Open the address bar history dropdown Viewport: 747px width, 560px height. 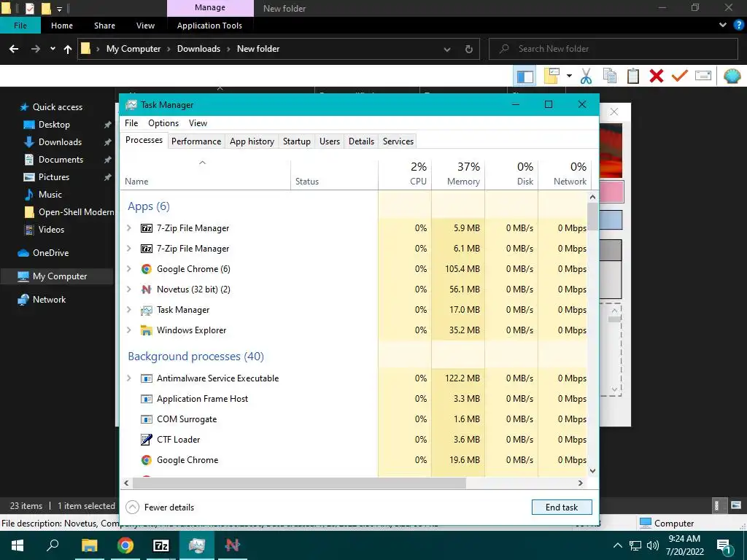447,49
